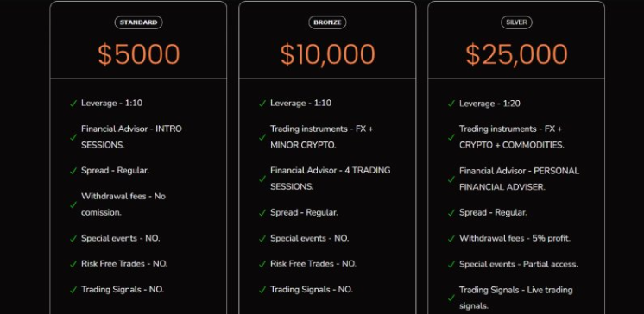Click Financial Advisor INTRO SESSIONS text
Image resolution: width=644 pixels, height=314 pixels.
coord(131,136)
